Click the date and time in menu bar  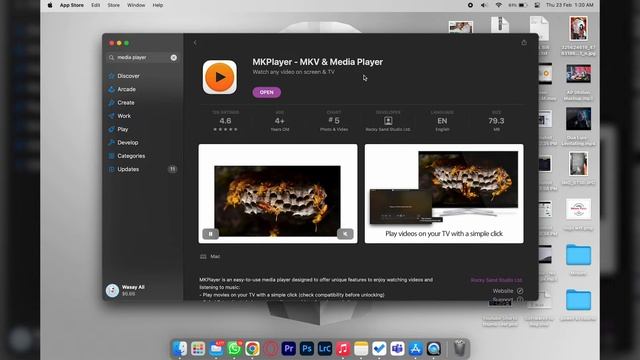pos(569,5)
